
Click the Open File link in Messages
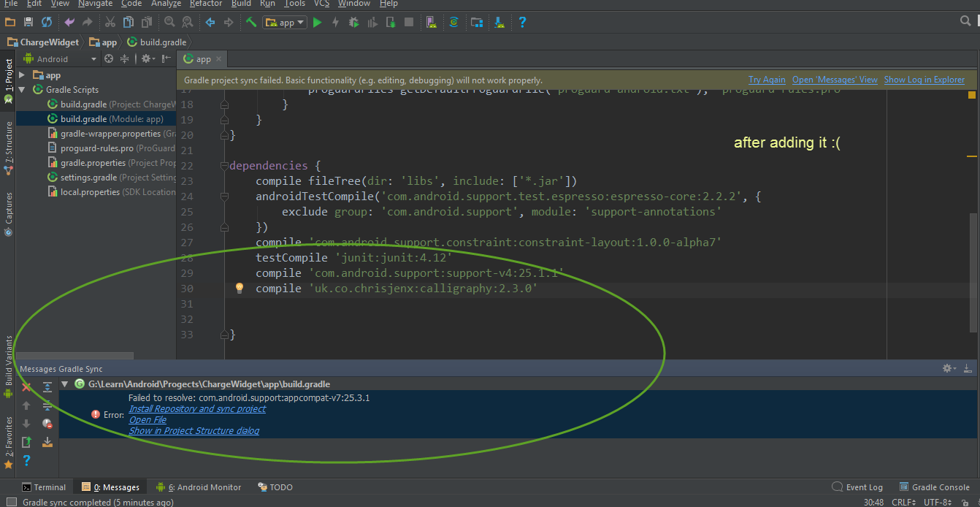pos(148,420)
